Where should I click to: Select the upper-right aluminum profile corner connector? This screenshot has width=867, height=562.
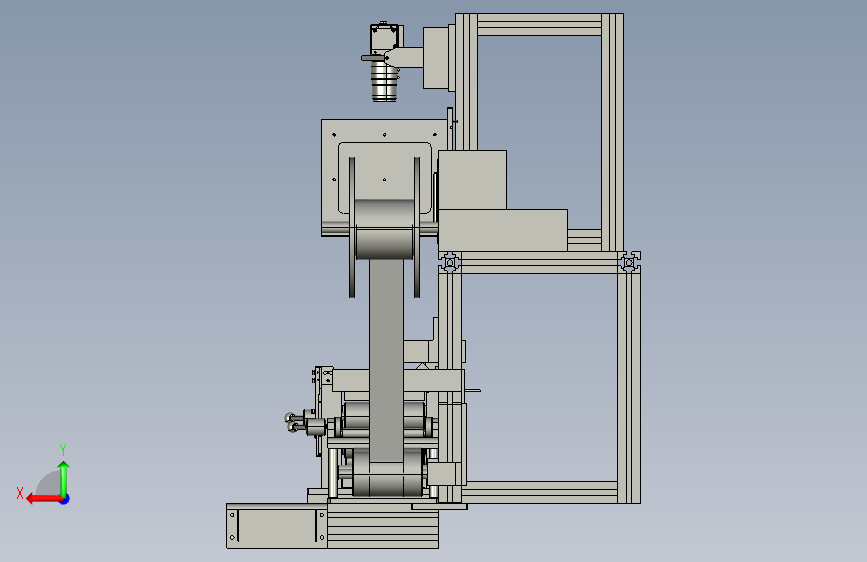pos(629,261)
